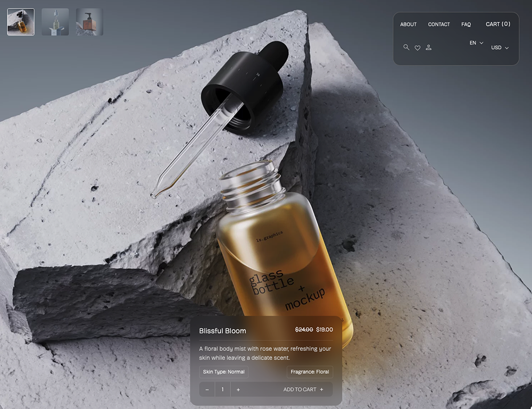Open the Cart (0) link
Screen dimensions: 532x409
[x=498, y=24]
